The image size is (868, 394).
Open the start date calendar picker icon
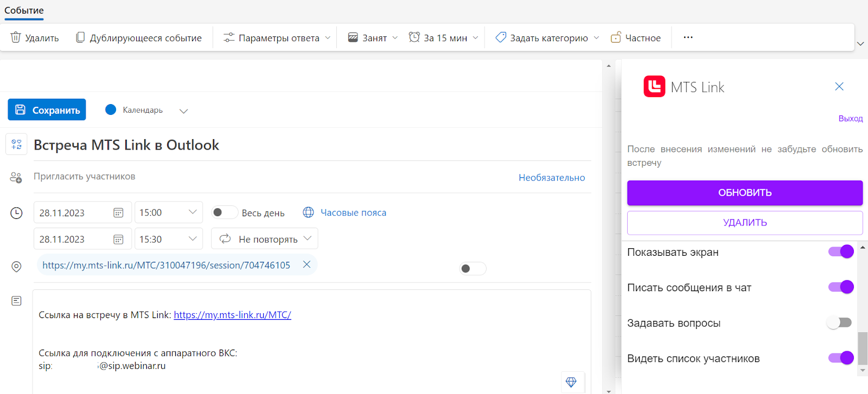coord(118,213)
